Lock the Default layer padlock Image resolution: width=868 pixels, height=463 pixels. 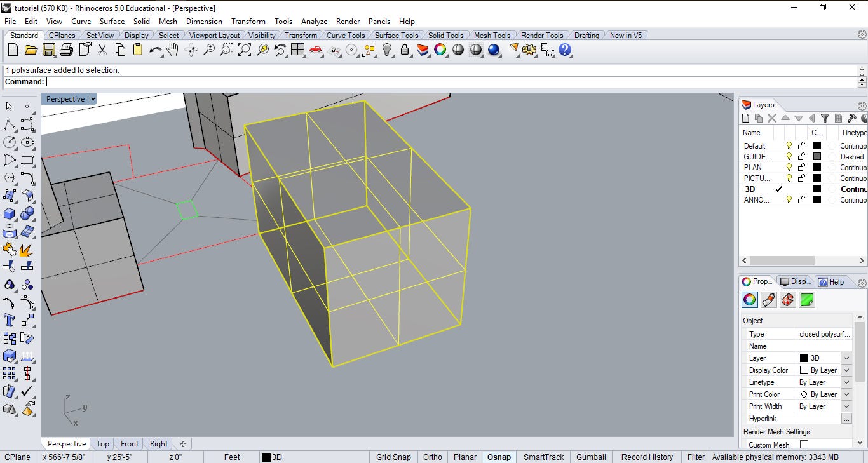tap(802, 145)
